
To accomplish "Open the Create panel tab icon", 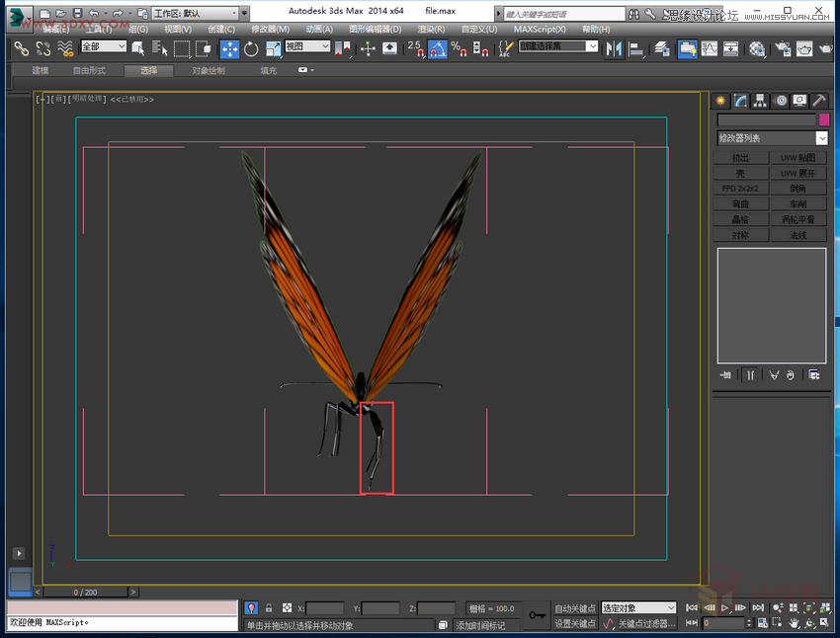I will click(721, 101).
